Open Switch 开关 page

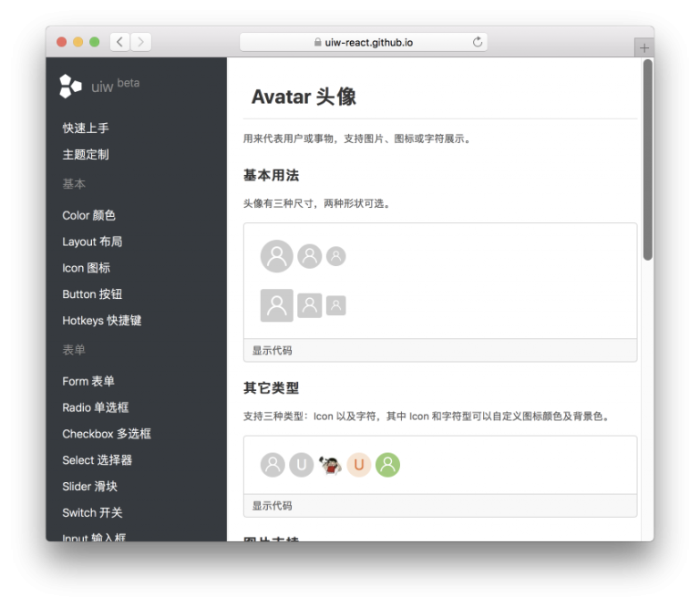tap(92, 513)
